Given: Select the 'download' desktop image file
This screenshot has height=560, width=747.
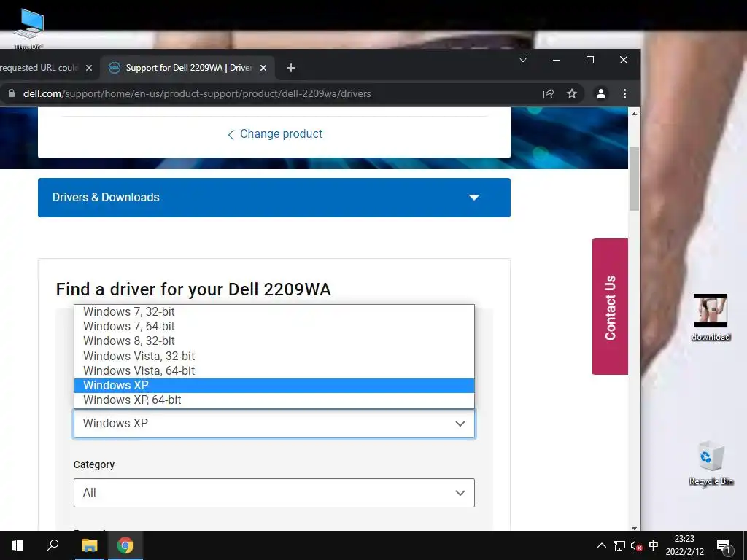Looking at the screenshot, I should tap(711, 318).
